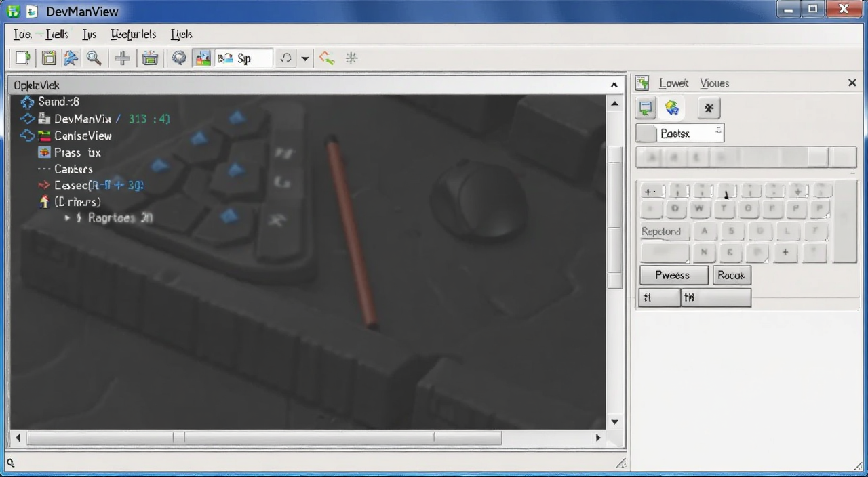Click the gray plus toolbar icon
This screenshot has width=868, height=477.
click(x=123, y=58)
